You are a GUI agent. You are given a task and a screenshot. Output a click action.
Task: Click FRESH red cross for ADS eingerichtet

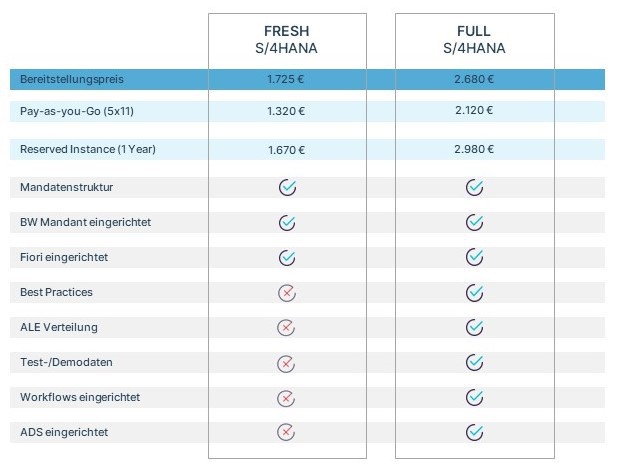[x=286, y=432]
